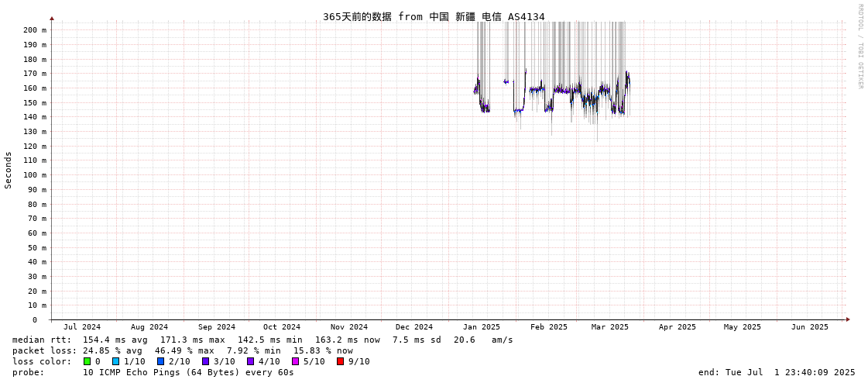Click the '100 m' y-axis value

[35, 174]
